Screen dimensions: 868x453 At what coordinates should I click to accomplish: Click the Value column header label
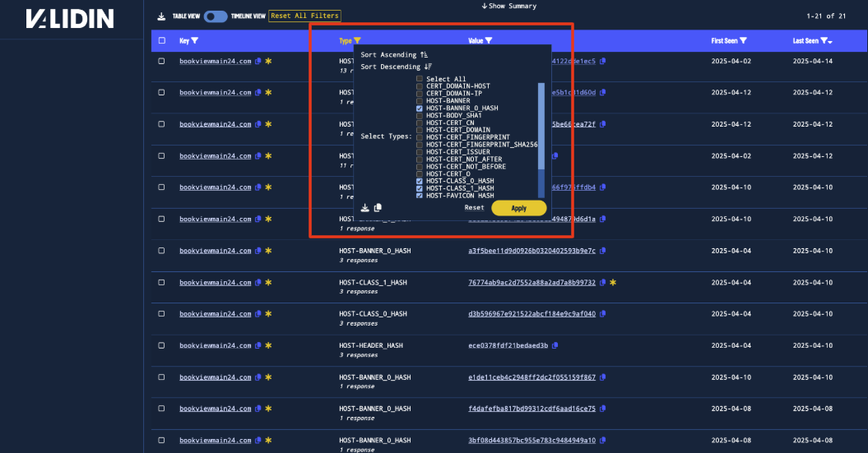[476, 40]
